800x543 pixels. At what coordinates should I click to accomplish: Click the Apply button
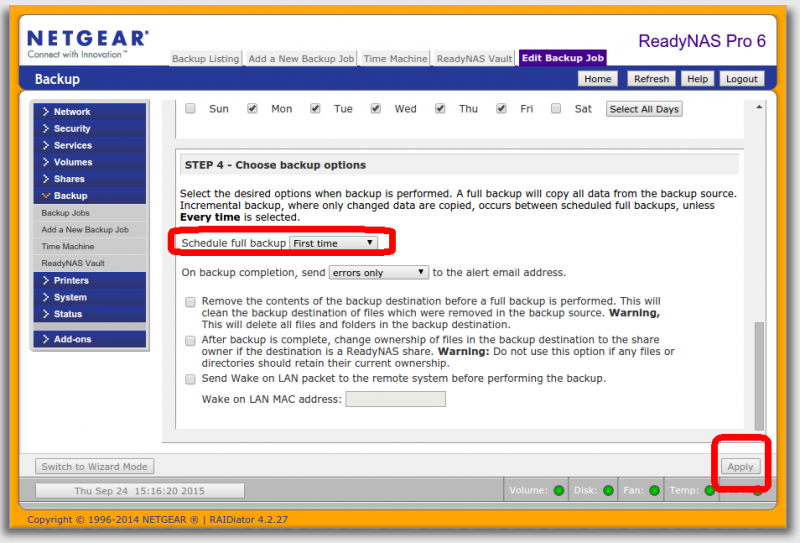(740, 467)
